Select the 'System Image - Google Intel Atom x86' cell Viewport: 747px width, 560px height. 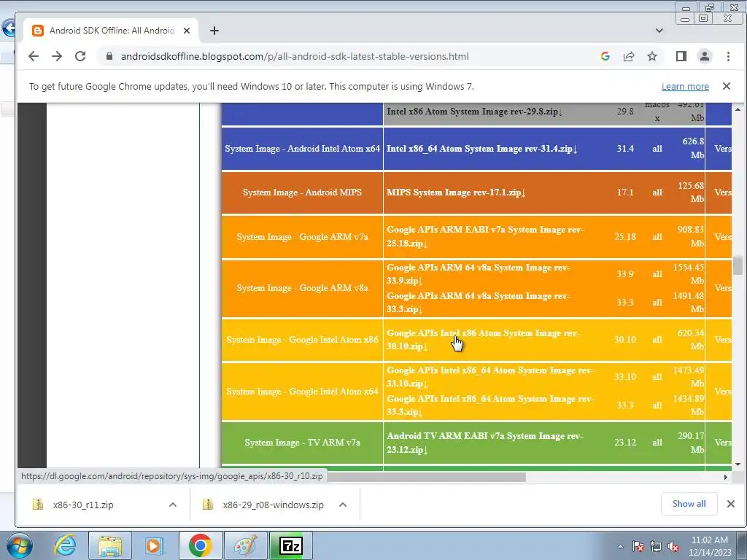pyautogui.click(x=303, y=340)
